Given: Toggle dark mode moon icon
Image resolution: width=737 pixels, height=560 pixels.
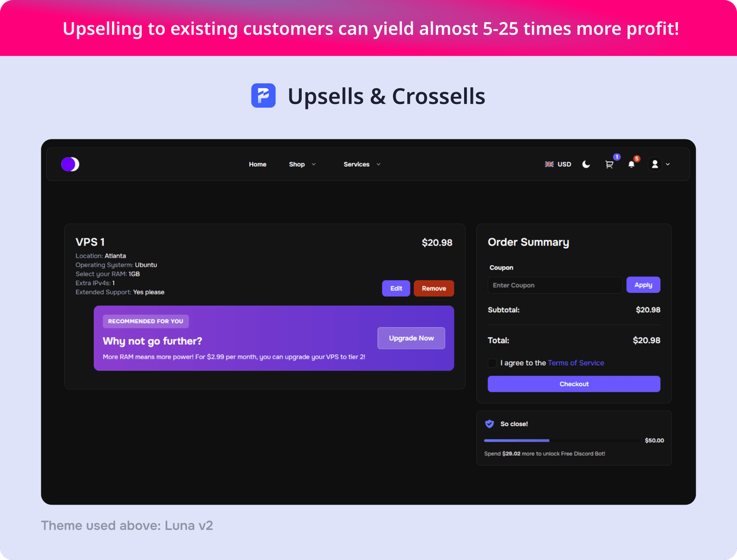Looking at the screenshot, I should (586, 164).
